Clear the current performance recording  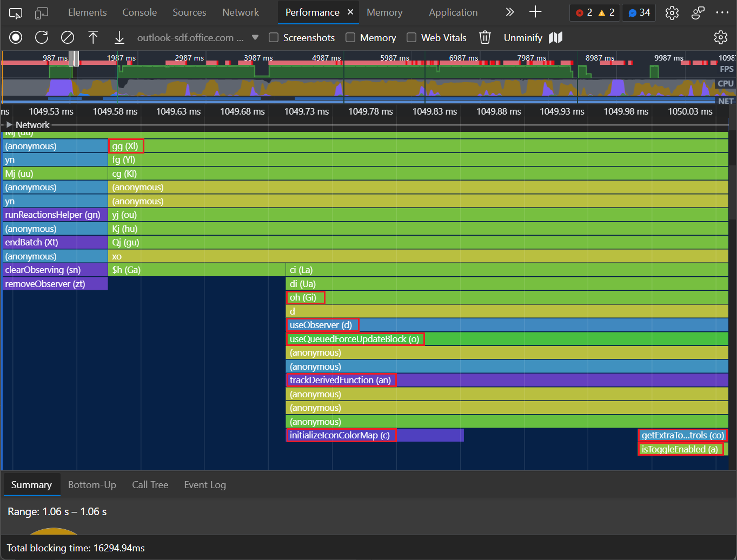pos(67,37)
